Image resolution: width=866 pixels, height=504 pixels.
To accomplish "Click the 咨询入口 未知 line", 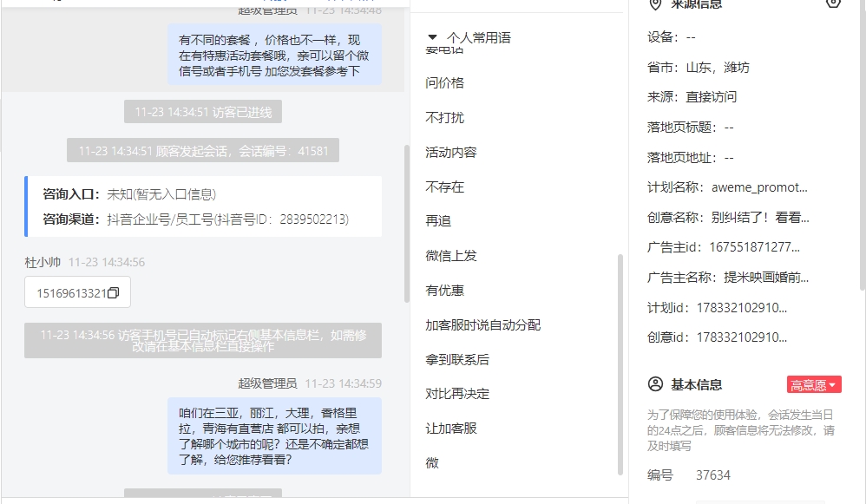I will point(129,194).
